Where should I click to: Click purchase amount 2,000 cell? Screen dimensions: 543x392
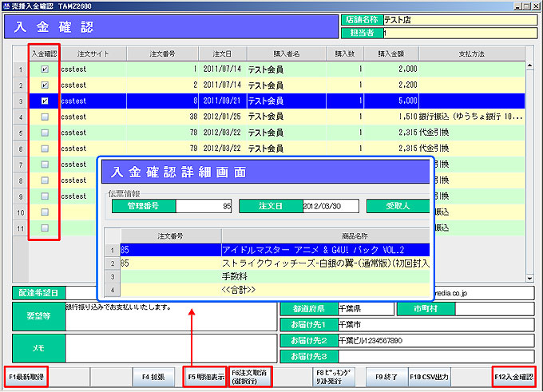point(391,69)
